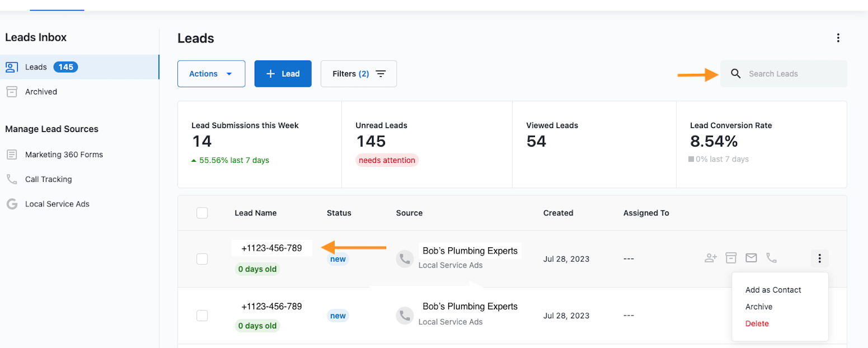
Task: Click the add-as-contact icon in first lead row
Action: pos(711,258)
